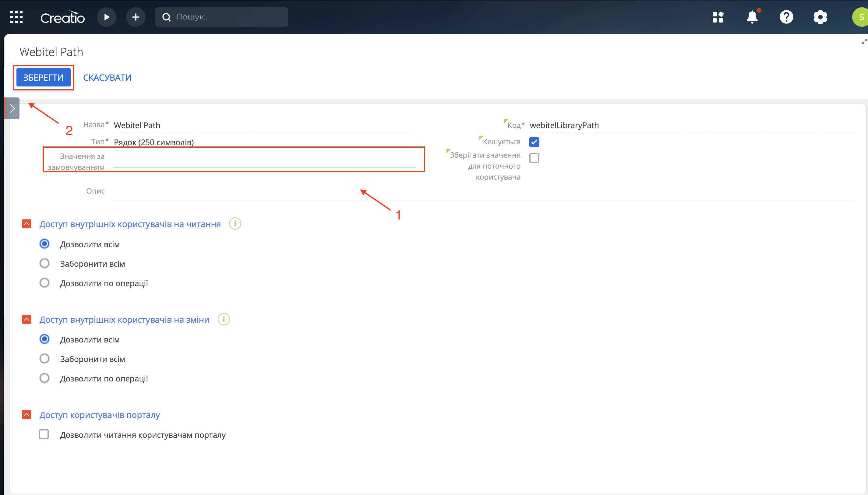Image resolution: width=868 pixels, height=495 pixels.
Task: Select Заборонити всім under read access
Action: pos(44,263)
